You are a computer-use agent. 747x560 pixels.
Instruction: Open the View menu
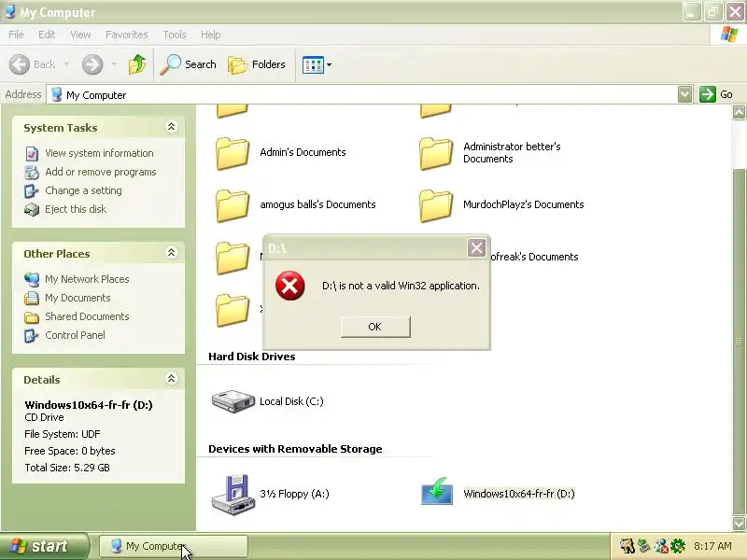pos(80,35)
